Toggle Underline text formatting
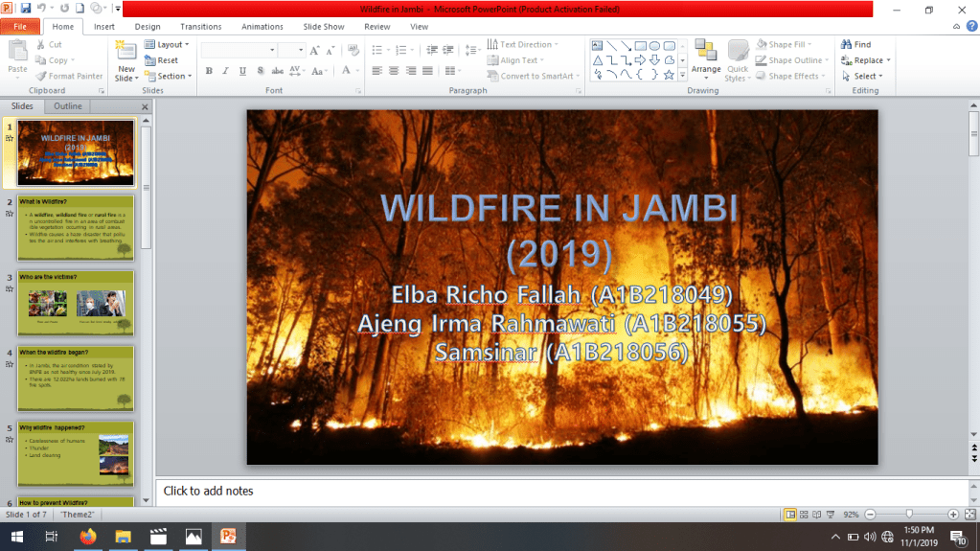This screenshot has height=551, width=980. (242, 71)
